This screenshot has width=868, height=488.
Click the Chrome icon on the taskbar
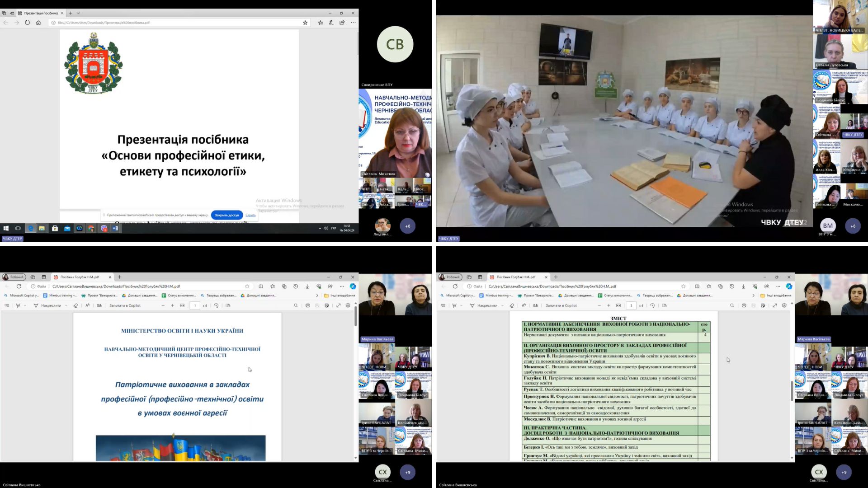tap(91, 229)
